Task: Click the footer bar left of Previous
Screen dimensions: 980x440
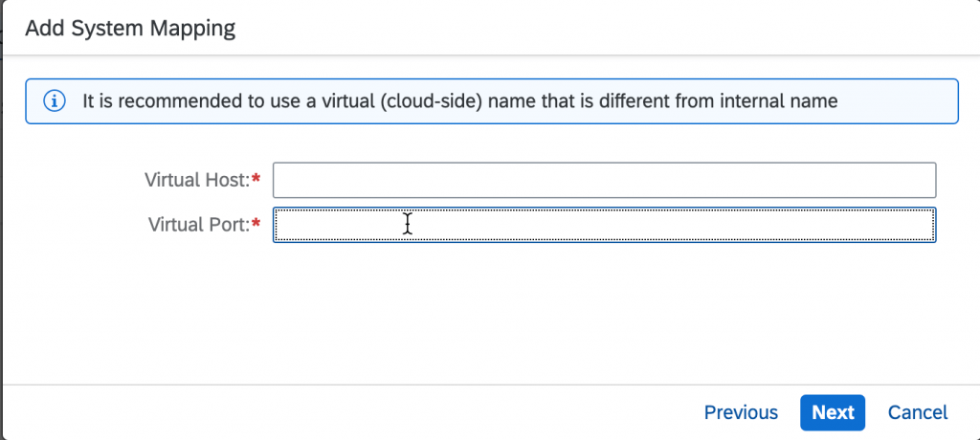Action: coord(350,412)
